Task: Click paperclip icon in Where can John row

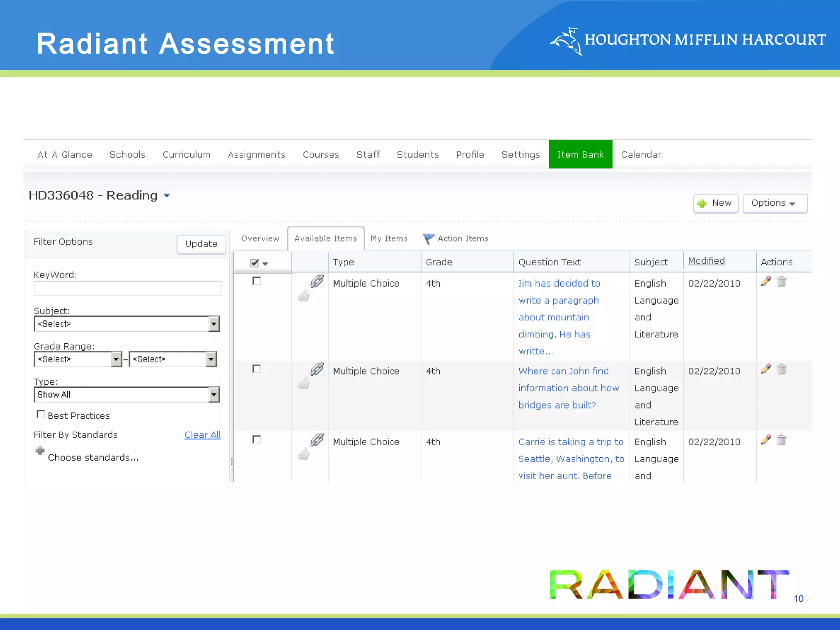Action: [317, 369]
